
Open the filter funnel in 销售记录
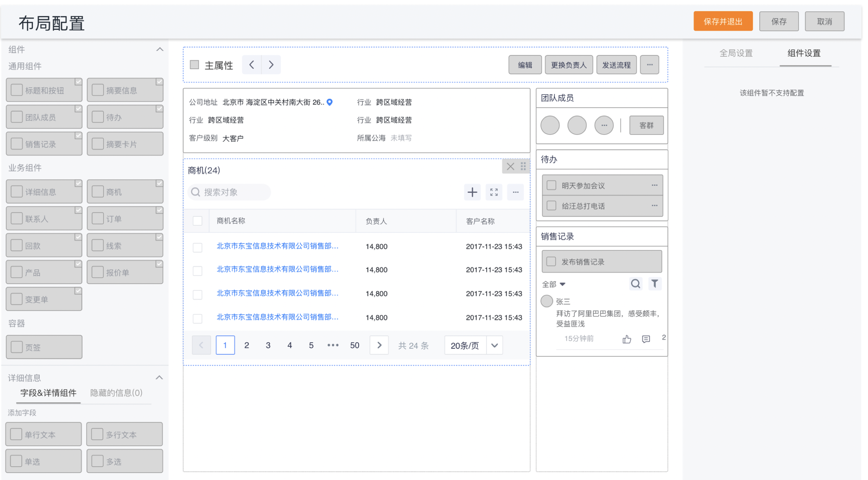[x=655, y=284]
